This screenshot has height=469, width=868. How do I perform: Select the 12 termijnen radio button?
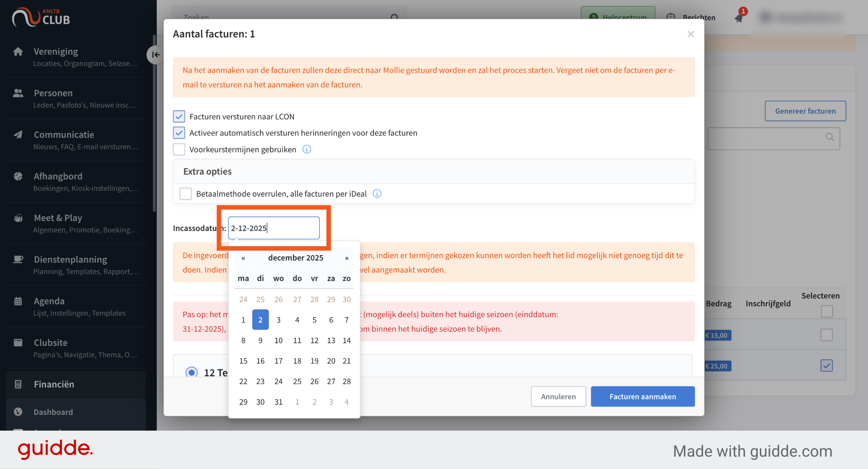(192, 372)
